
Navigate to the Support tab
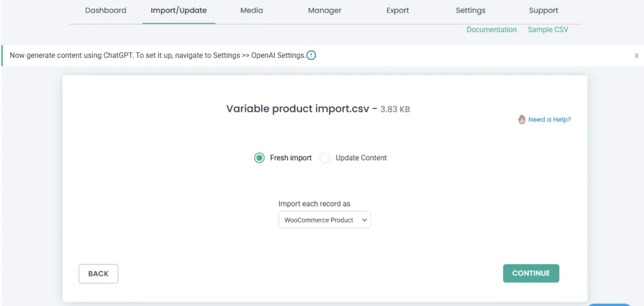click(543, 11)
